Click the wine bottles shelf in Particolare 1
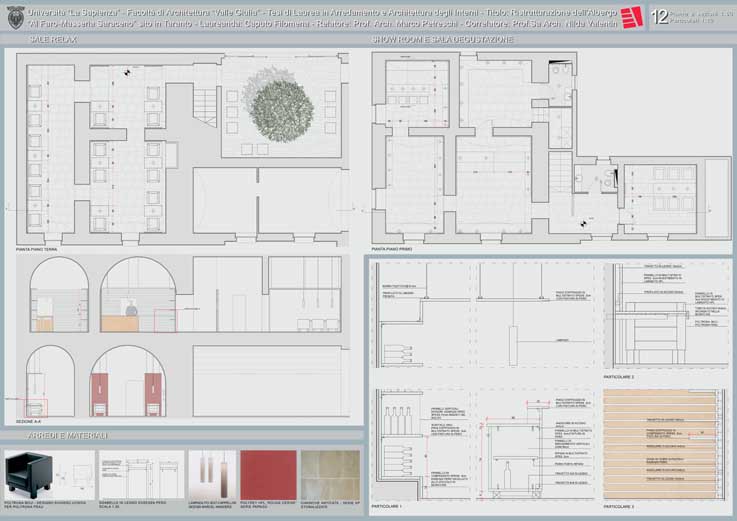Viewport: 737px width, 521px height. (x=399, y=416)
